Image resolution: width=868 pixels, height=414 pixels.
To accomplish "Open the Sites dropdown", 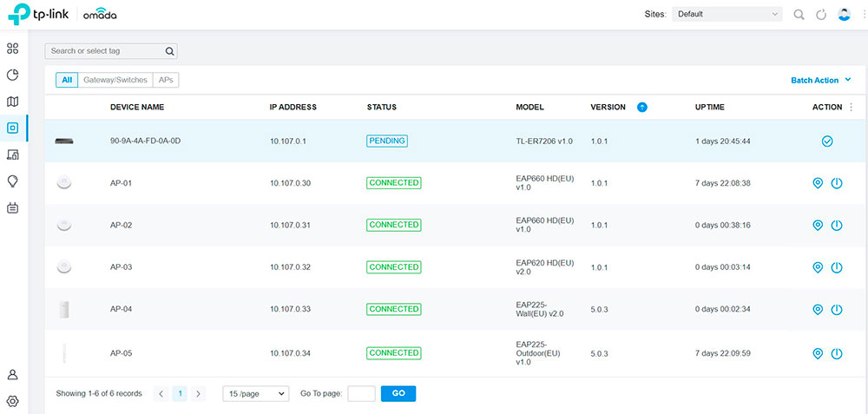I will click(727, 15).
